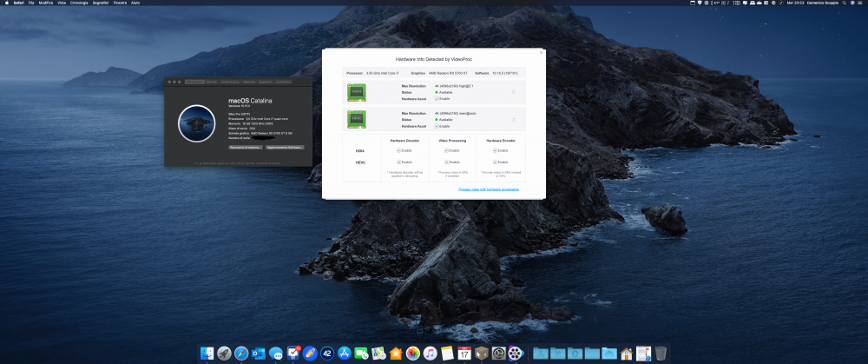Open Music app in dock
This screenshot has height=364, width=868.
point(431,353)
